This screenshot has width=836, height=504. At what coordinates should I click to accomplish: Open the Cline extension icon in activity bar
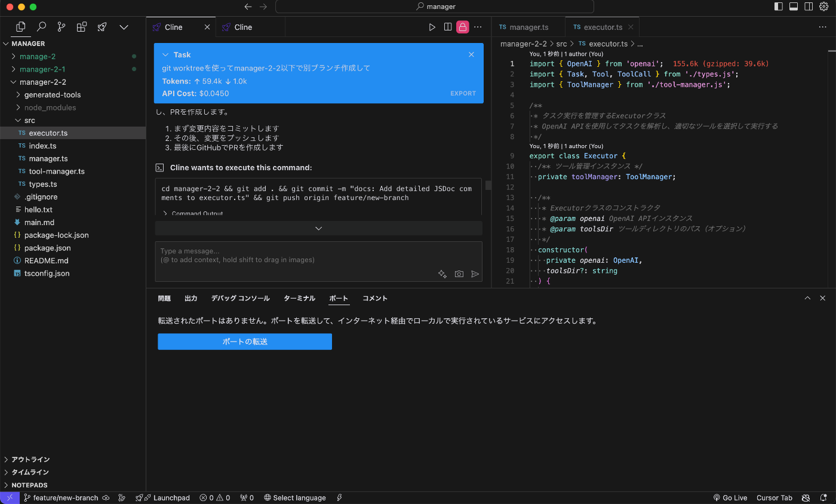pyautogui.click(x=102, y=27)
